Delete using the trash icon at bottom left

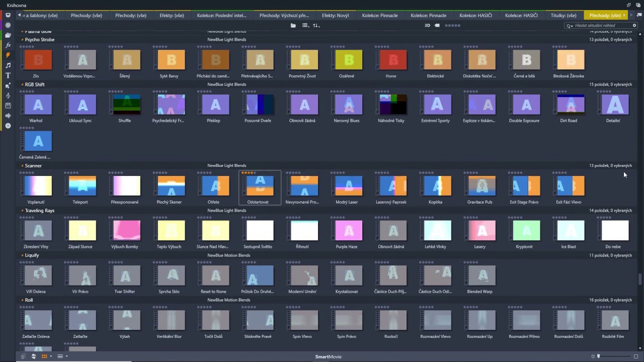(23, 356)
